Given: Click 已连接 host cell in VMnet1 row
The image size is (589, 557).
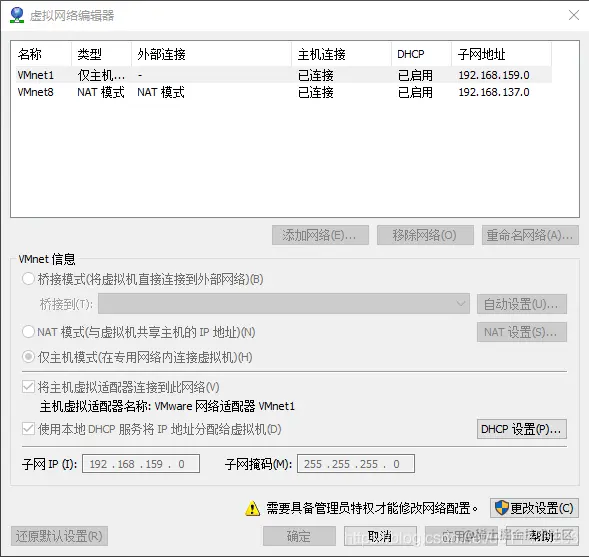Looking at the screenshot, I should 316,75.
